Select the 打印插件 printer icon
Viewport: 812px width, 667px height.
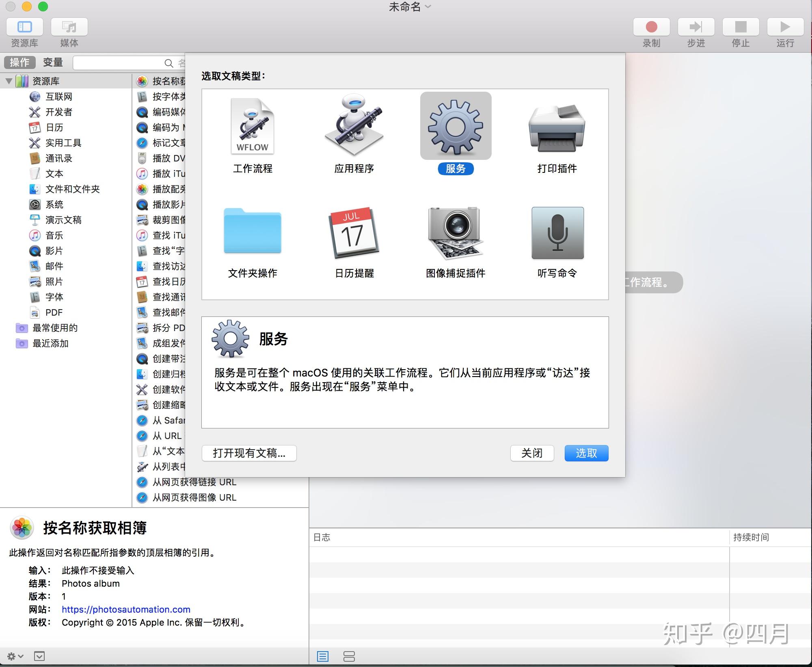tap(557, 127)
